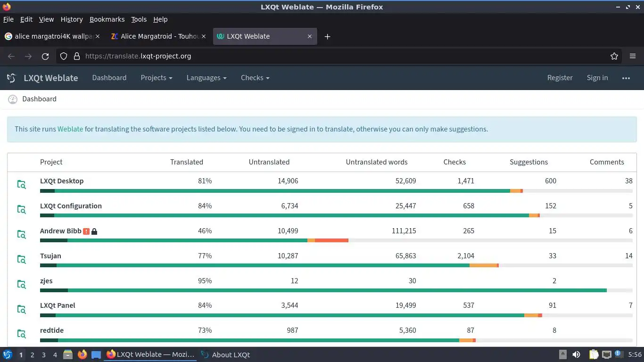This screenshot has width=644, height=362.
Task: Click the red alert badge beside Andrew Bibb
Action: pos(86,231)
